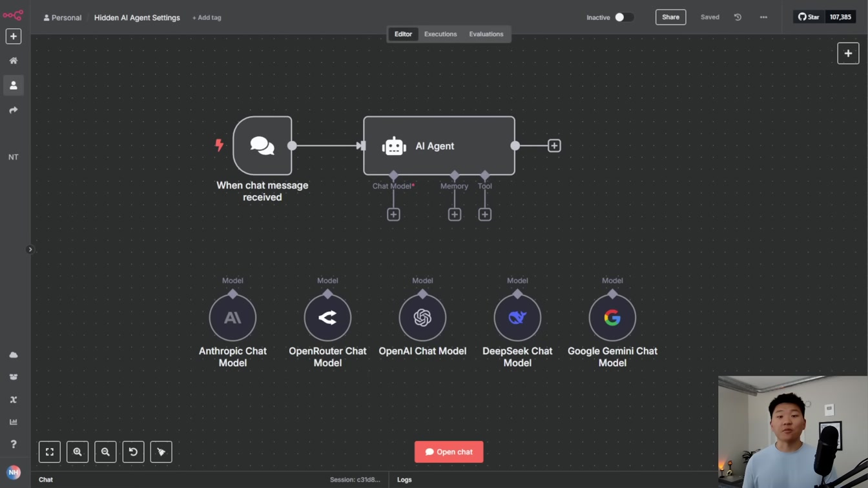Viewport: 868px width, 488px height.
Task: Click the Hidden AI Agent Settings title
Action: point(137,17)
